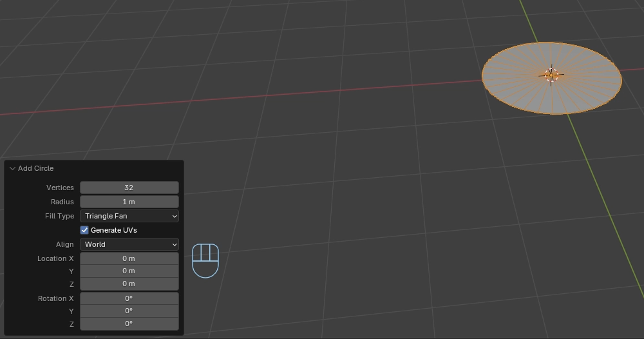Click the 'Vertices' label text
The width and height of the screenshot is (644, 339).
click(x=60, y=188)
